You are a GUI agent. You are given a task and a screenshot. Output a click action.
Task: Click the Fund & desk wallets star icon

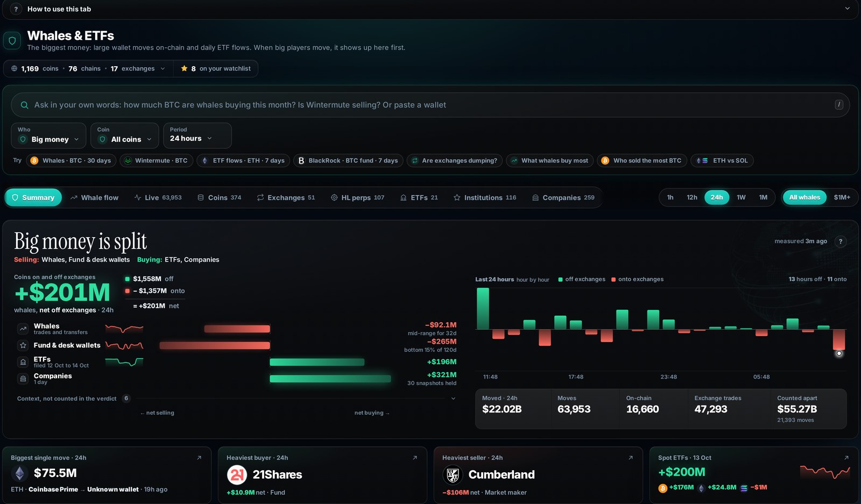click(23, 345)
